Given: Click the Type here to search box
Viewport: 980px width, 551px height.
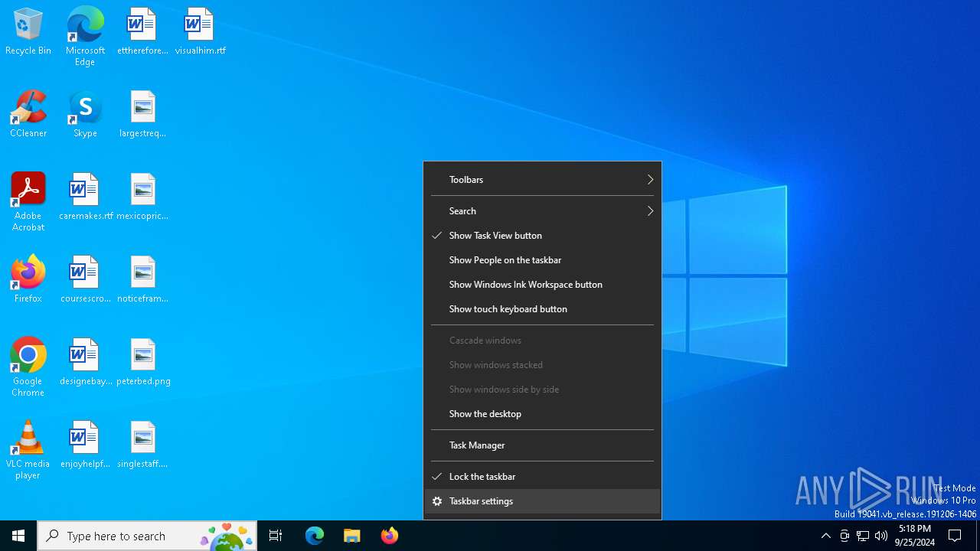Looking at the screenshot, I should [147, 536].
